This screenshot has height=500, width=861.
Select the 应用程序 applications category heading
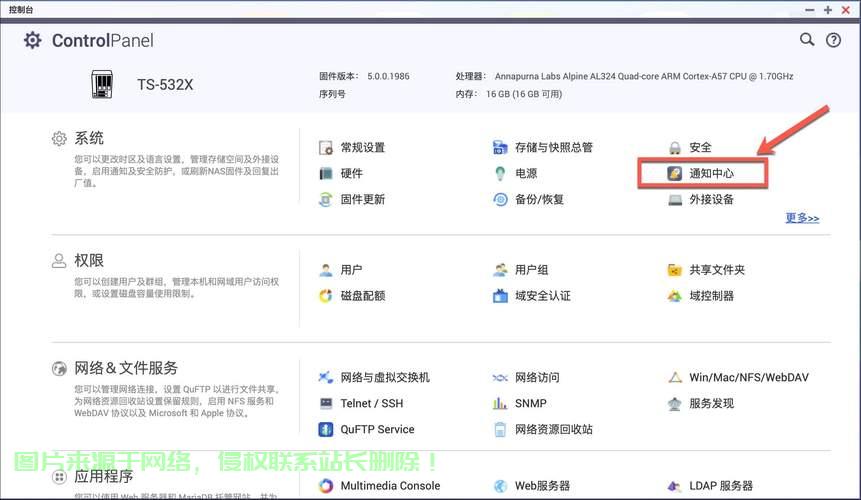click(x=104, y=476)
